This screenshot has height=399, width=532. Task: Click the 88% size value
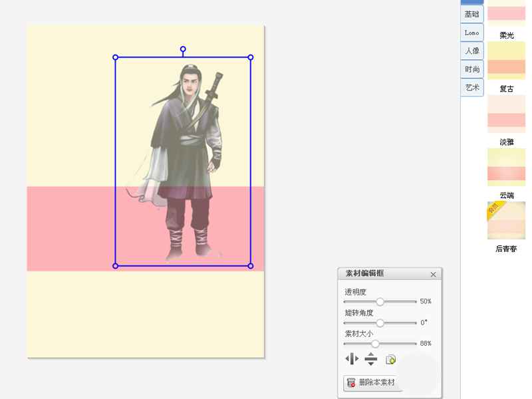[426, 343]
